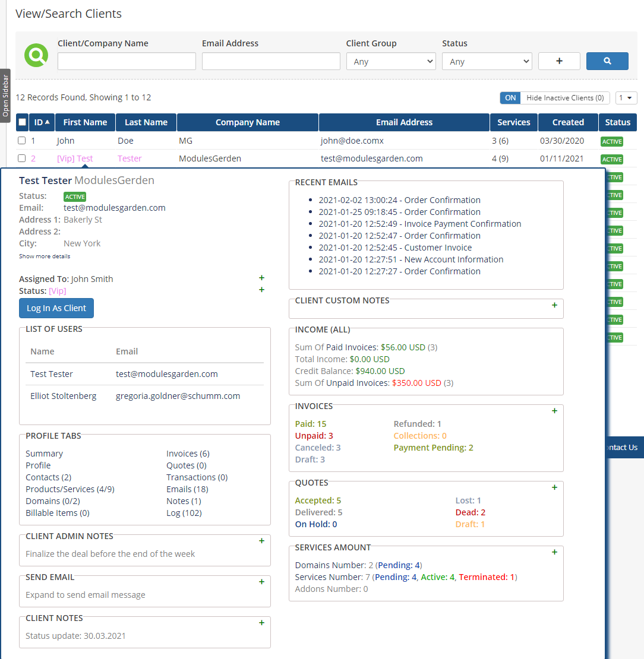
Task: Click the plus icon next to Vip status
Action: point(261,290)
